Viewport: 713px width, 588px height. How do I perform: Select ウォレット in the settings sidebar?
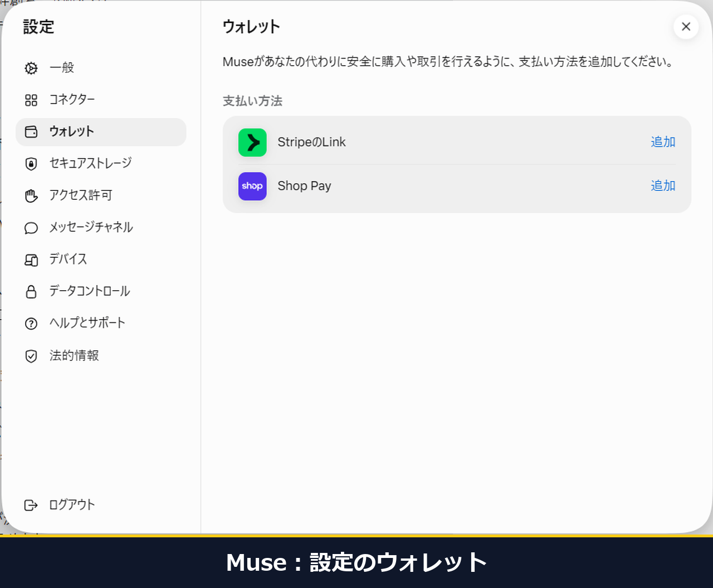(x=101, y=132)
